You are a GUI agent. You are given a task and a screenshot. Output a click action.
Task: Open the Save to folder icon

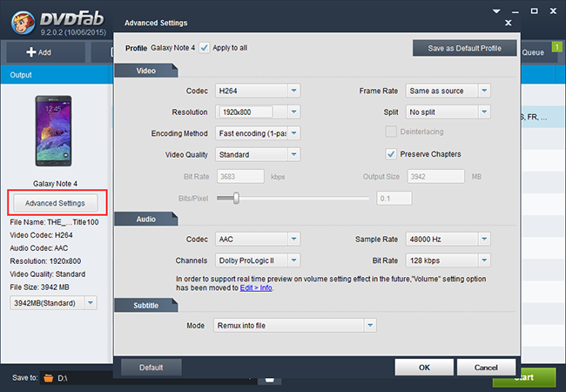[49, 378]
